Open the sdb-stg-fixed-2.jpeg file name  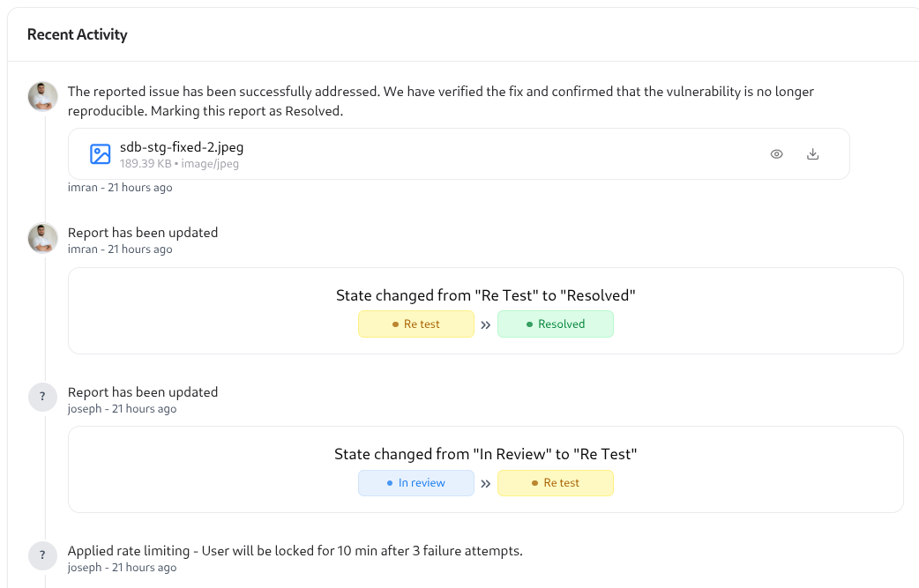[182, 147]
